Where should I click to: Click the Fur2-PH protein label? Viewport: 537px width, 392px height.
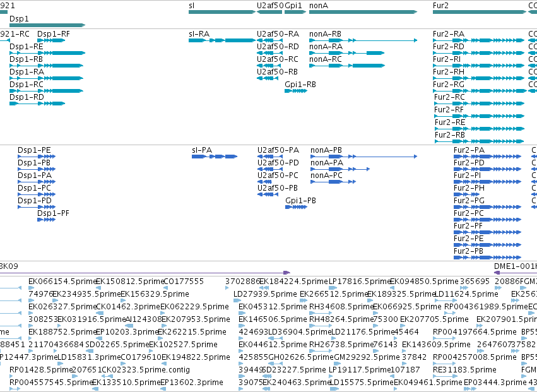coord(469,189)
